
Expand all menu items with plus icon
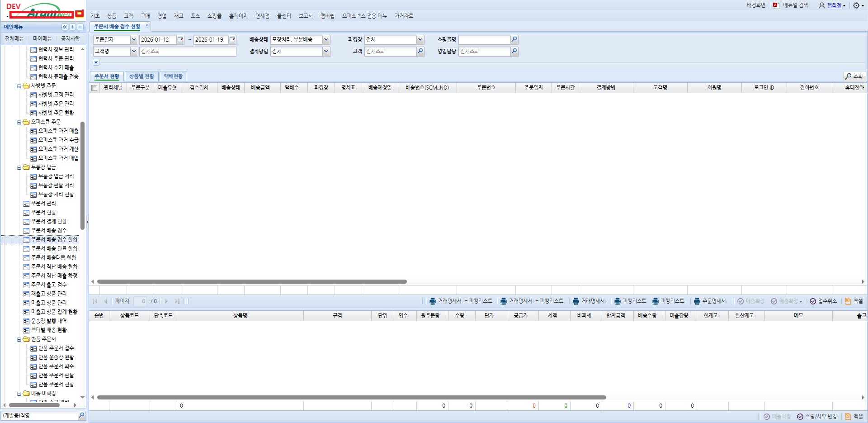[72, 27]
